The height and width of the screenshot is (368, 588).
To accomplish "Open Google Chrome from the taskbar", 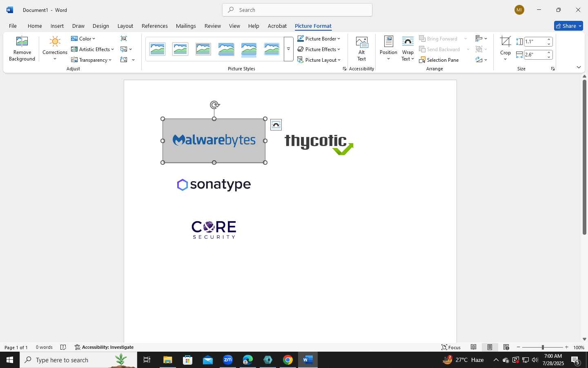I will tap(288, 360).
